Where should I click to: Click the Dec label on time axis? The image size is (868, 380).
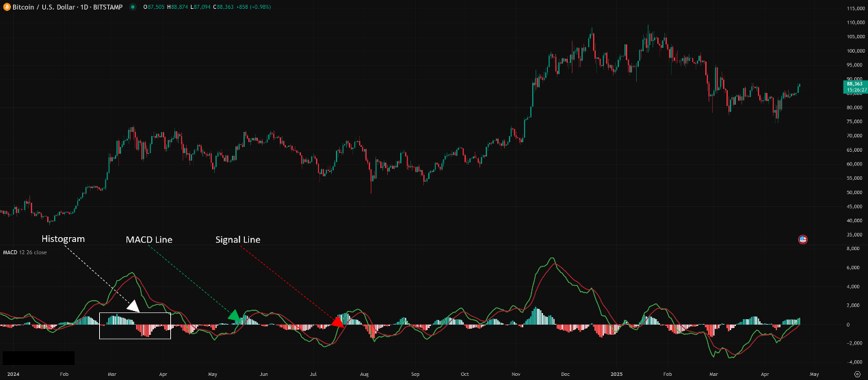coord(565,375)
